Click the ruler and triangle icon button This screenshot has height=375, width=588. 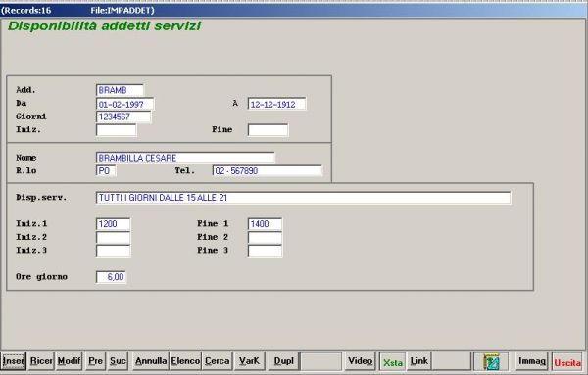(491, 361)
